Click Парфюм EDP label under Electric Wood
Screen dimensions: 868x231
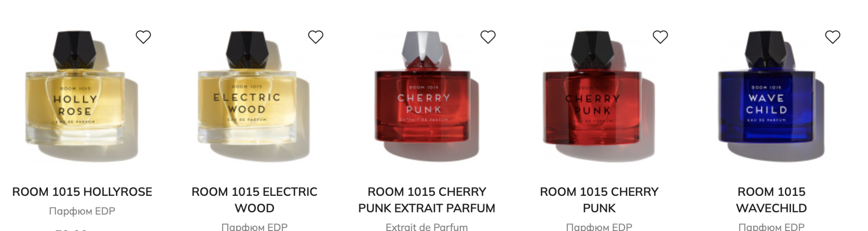pyautogui.click(x=254, y=227)
